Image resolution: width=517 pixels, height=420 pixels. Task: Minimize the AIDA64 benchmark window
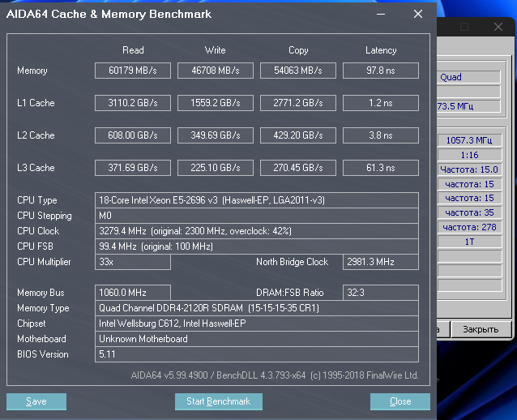tap(381, 14)
